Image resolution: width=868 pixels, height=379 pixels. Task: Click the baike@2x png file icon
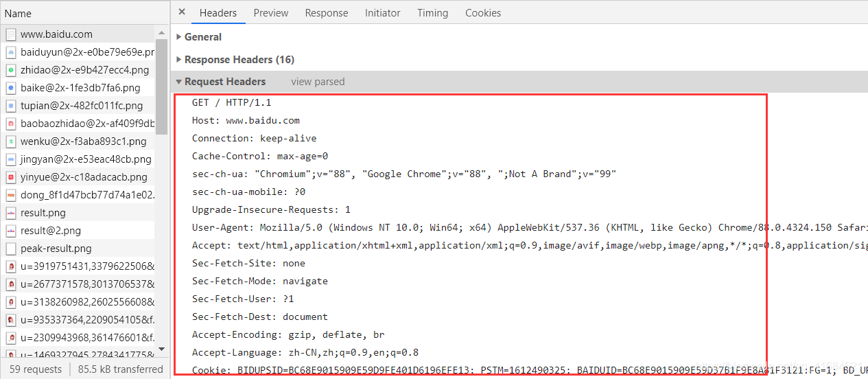coord(11,88)
